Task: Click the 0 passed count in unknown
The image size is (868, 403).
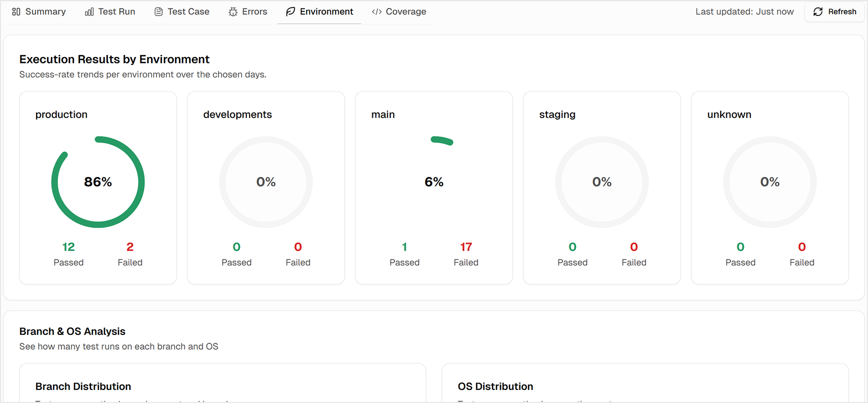Action: tap(740, 247)
